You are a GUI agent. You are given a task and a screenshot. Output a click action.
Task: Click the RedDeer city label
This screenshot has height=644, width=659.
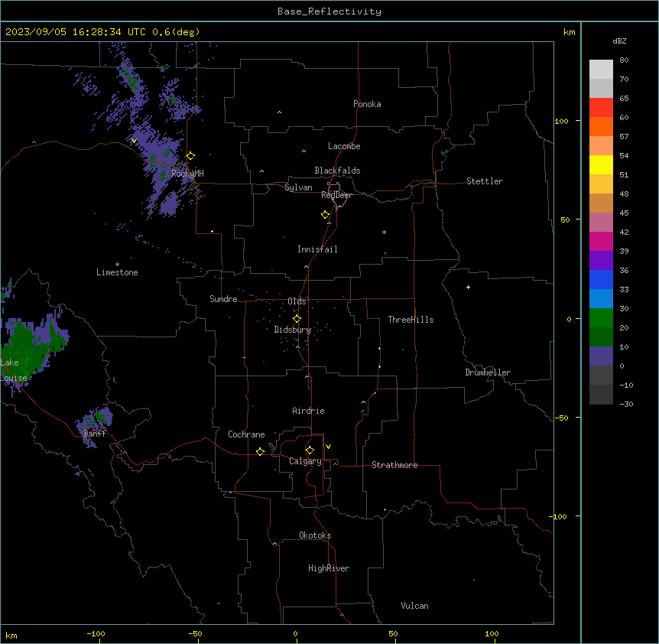(336, 195)
